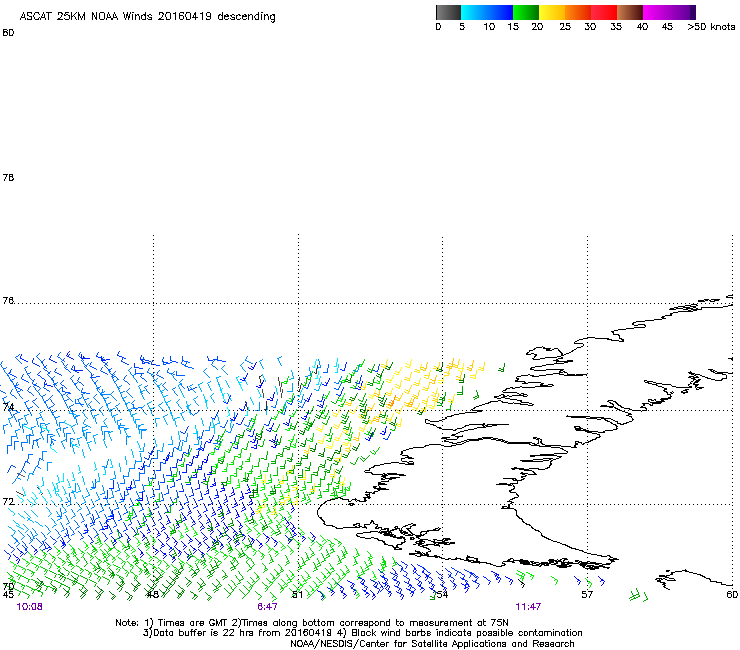Click the '15' label under the color bar

coord(513,27)
